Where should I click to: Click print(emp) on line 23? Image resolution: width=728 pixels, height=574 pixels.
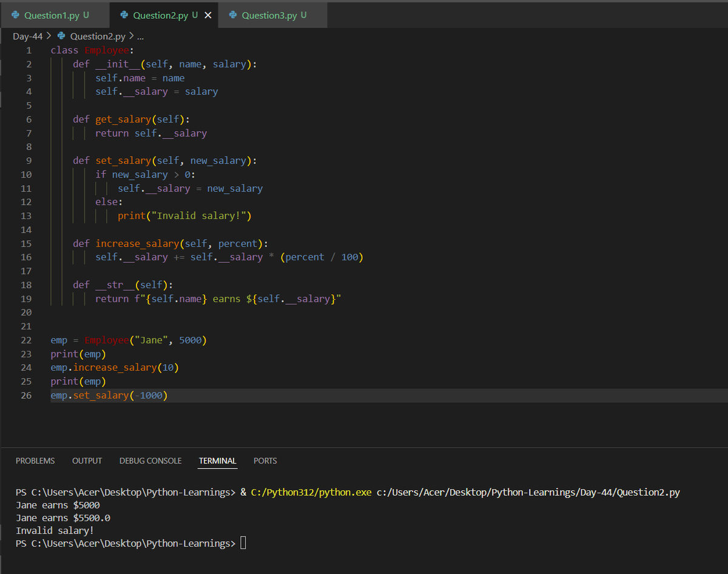[78, 354]
